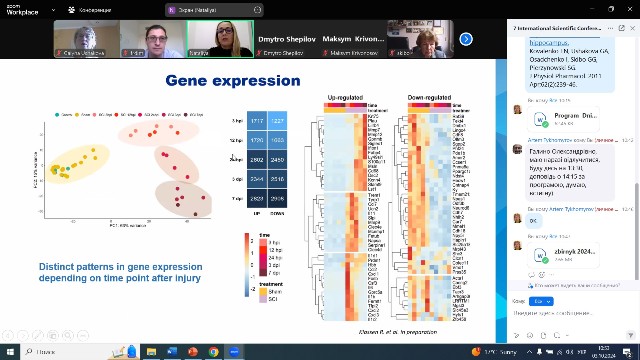Reply to the zbirnyk 2024 message

pyautogui.click(x=531, y=275)
